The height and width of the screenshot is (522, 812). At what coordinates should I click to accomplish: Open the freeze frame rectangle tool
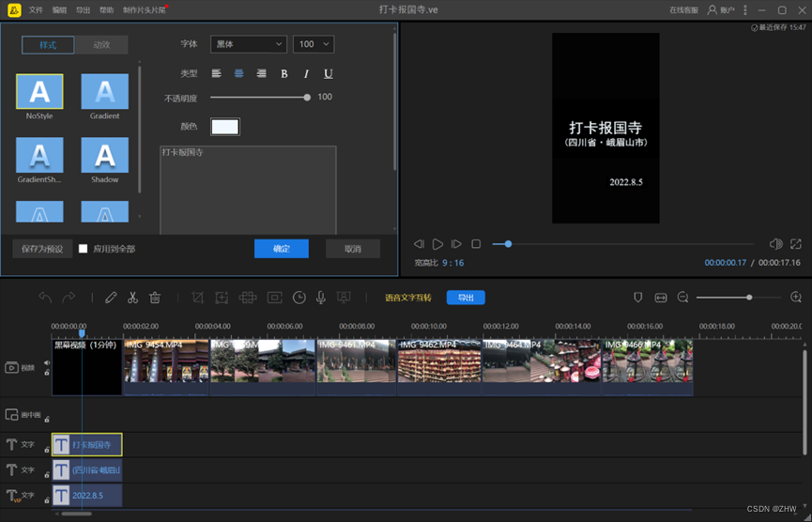click(274, 298)
